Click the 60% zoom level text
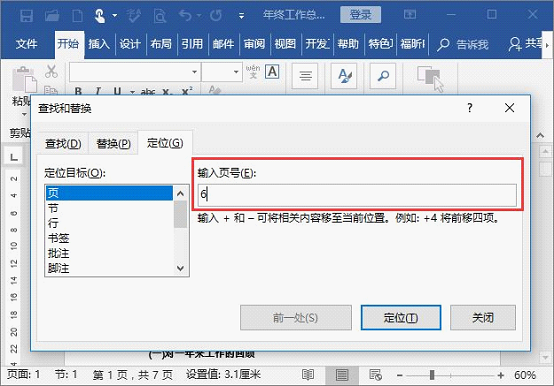 coord(525,375)
